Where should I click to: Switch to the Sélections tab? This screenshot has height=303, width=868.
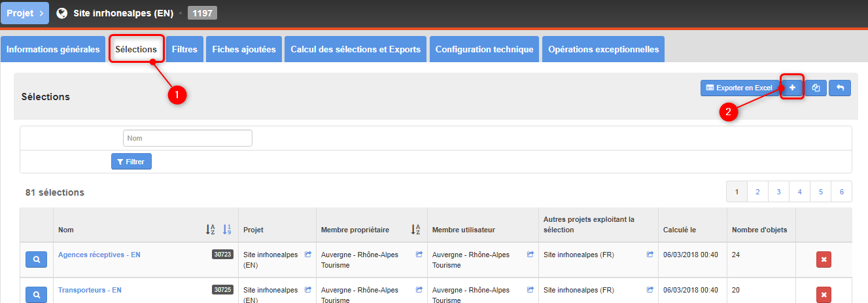point(136,49)
